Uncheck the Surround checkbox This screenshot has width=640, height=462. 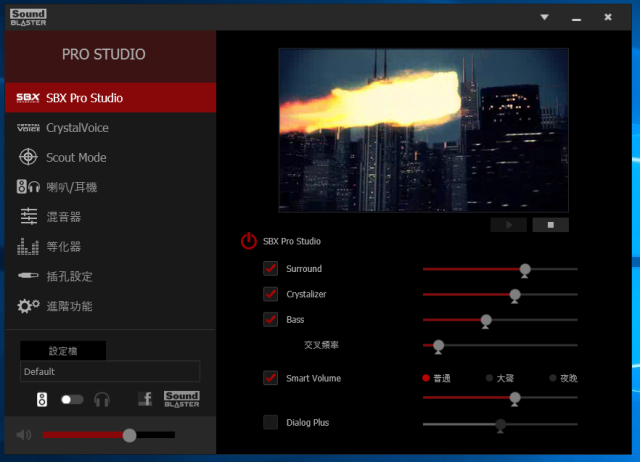(x=271, y=269)
